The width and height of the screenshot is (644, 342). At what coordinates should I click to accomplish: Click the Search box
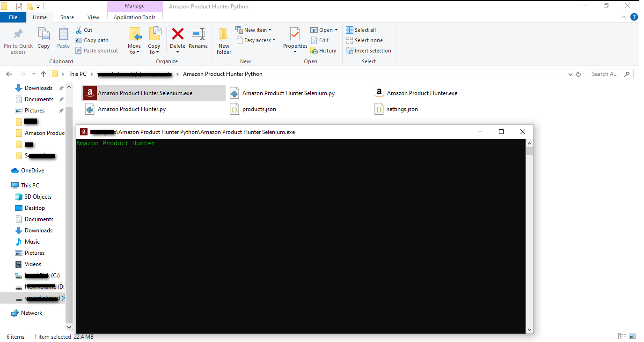pos(610,74)
